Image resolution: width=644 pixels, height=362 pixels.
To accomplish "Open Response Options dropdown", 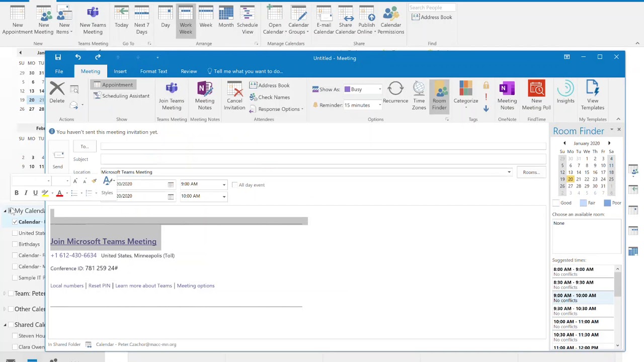I will click(x=277, y=109).
